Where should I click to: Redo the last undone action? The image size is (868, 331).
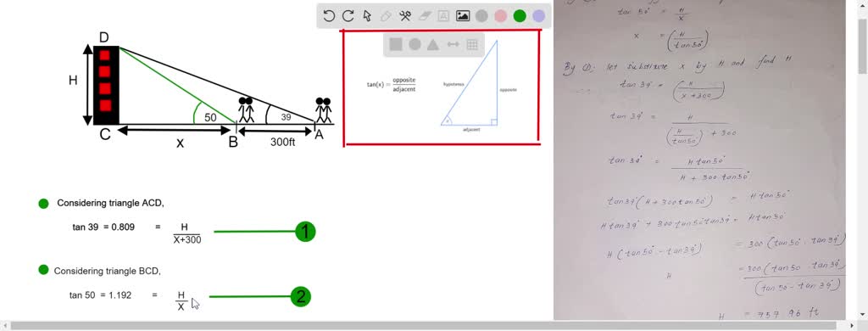(348, 16)
